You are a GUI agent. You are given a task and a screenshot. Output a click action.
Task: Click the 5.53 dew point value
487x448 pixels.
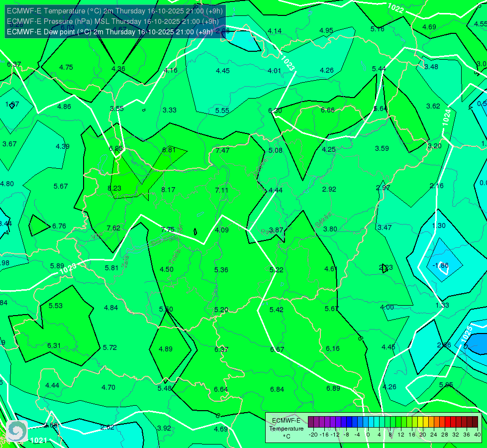[56, 306]
